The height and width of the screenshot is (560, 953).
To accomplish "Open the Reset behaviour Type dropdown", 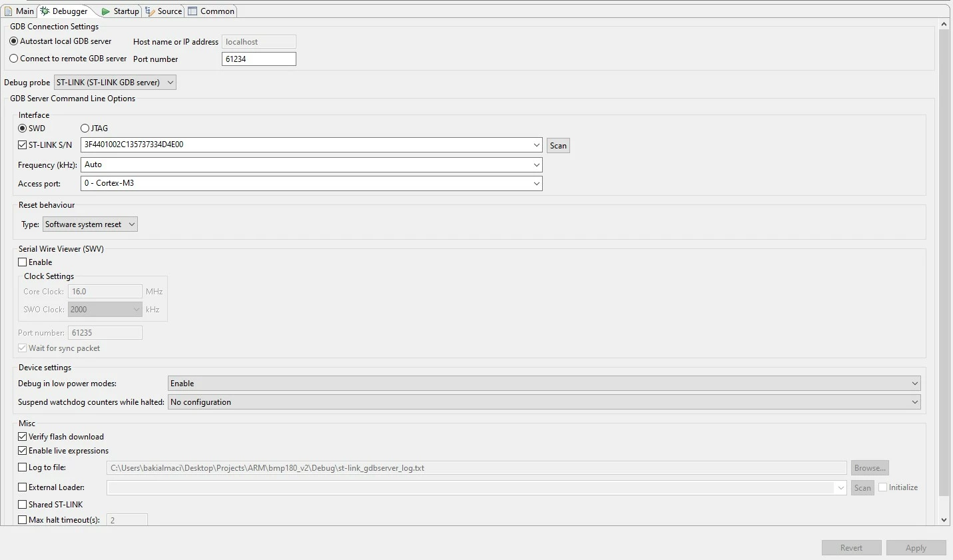I will 90,224.
